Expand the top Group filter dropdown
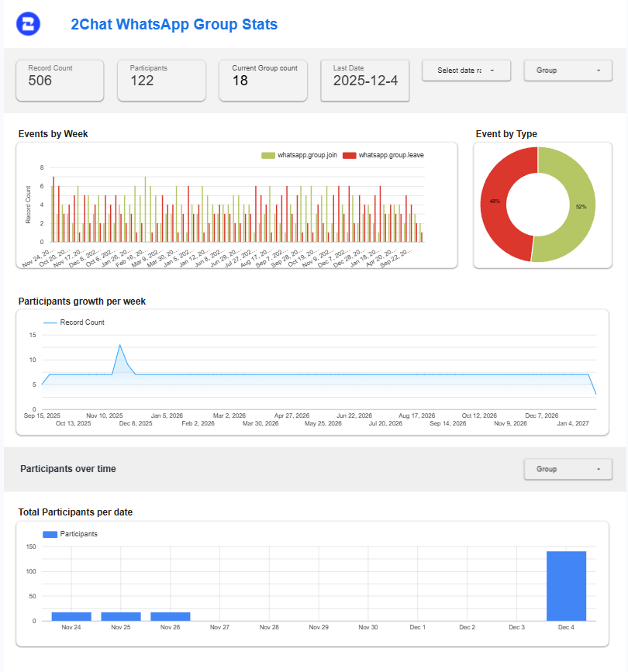Viewport: 628px width, 672px height. pyautogui.click(x=568, y=71)
